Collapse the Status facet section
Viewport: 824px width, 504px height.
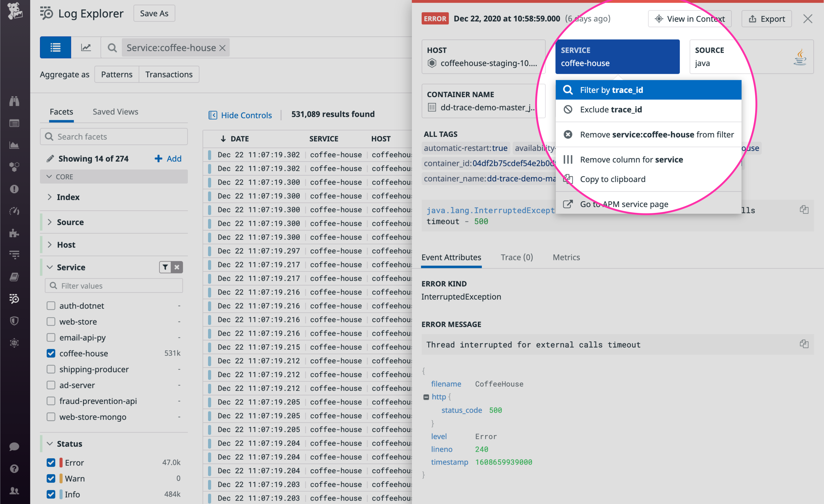click(x=50, y=443)
